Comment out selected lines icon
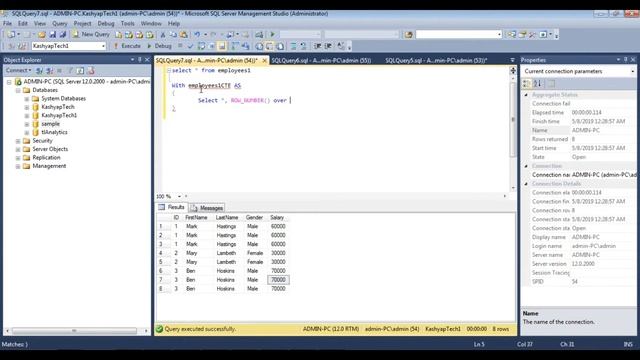The height and width of the screenshot is (360, 640). pos(293,46)
